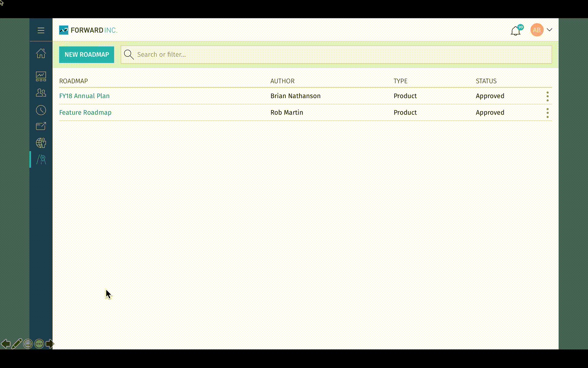Click the external share sidebar icon
This screenshot has width=588, height=368.
pos(41,126)
